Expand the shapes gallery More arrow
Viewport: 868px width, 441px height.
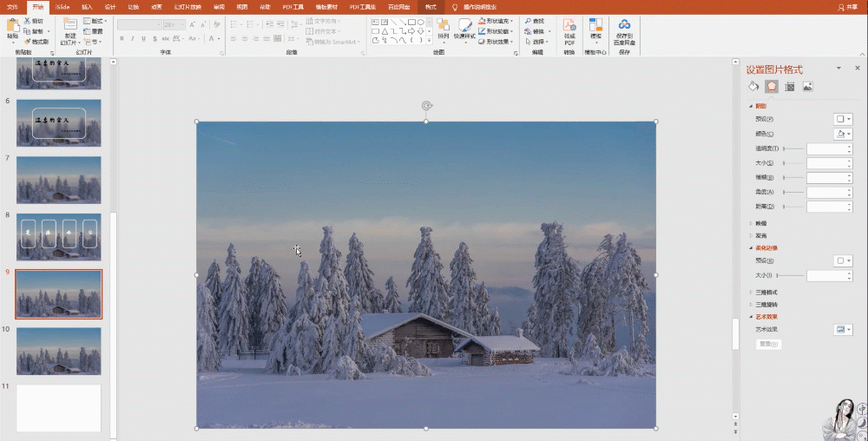429,41
